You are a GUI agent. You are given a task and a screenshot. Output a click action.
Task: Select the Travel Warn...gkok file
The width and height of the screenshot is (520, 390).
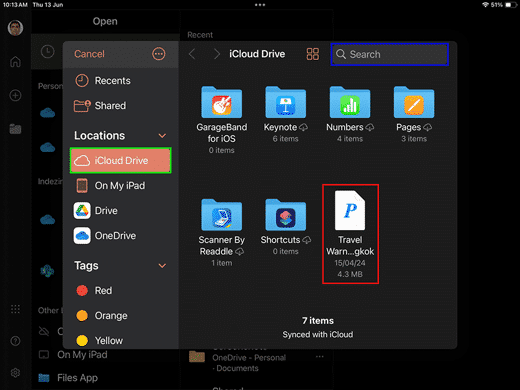[350, 234]
